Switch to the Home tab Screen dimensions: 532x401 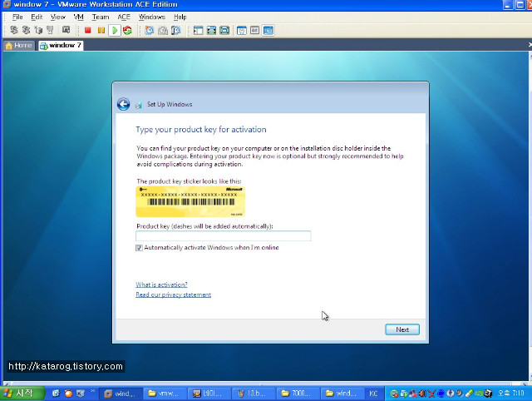[x=19, y=46]
